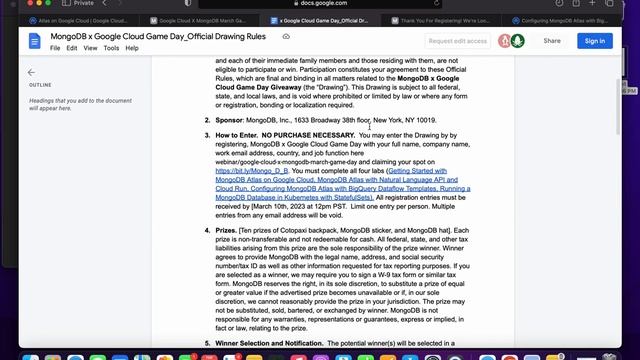Switch to Configuring MongoDB Atlas tab
This screenshot has height=360, width=640.
click(x=561, y=20)
